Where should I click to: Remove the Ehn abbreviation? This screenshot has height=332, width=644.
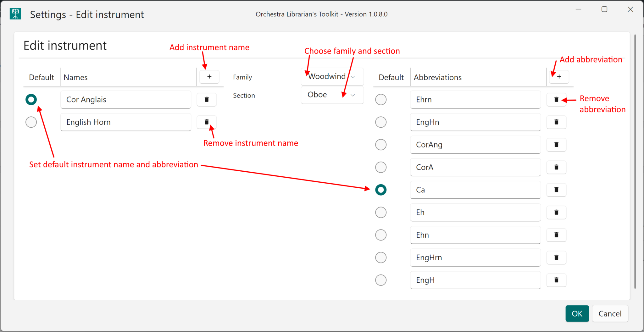pyautogui.click(x=556, y=235)
